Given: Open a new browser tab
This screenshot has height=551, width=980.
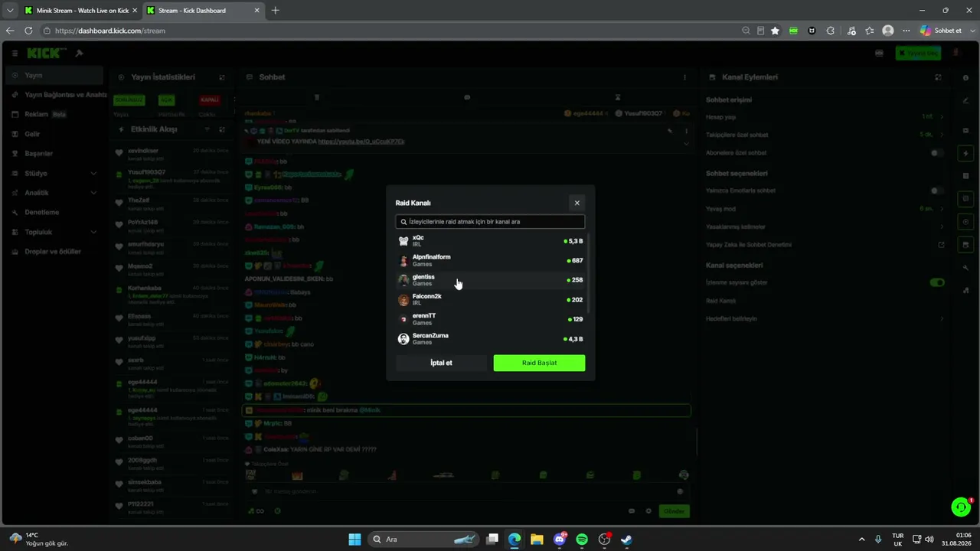Looking at the screenshot, I should coord(275,11).
